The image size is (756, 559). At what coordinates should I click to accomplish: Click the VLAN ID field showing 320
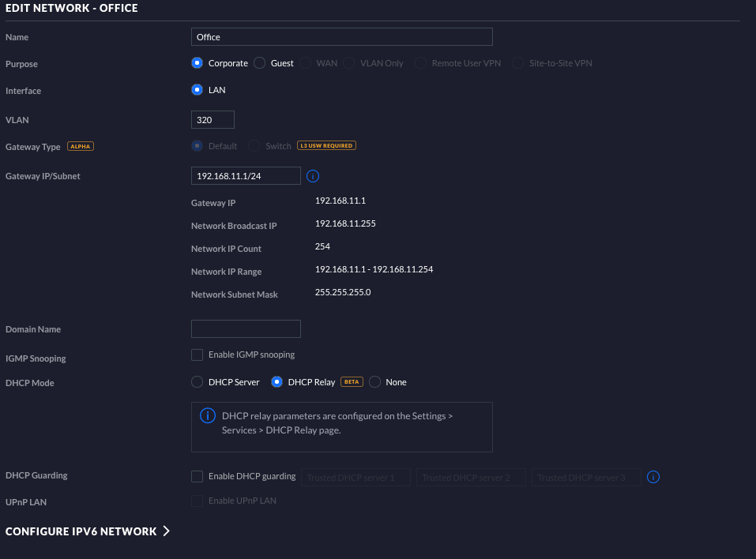click(213, 120)
